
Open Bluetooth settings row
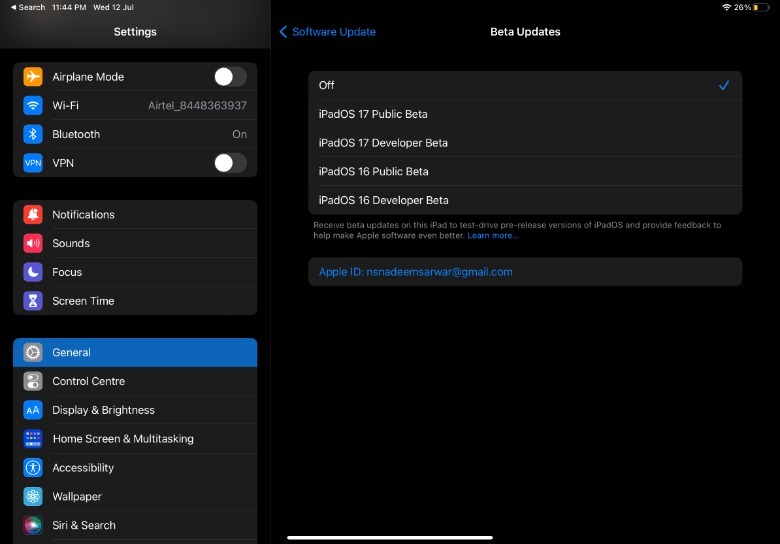tap(135, 134)
